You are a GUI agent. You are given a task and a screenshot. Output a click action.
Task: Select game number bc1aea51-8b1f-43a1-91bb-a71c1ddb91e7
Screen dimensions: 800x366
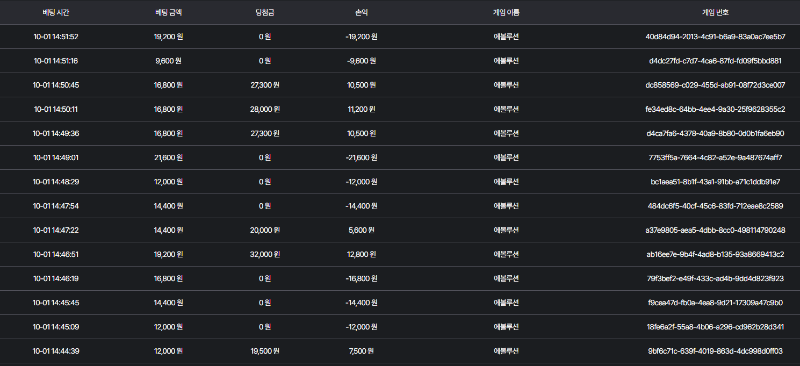click(x=715, y=182)
